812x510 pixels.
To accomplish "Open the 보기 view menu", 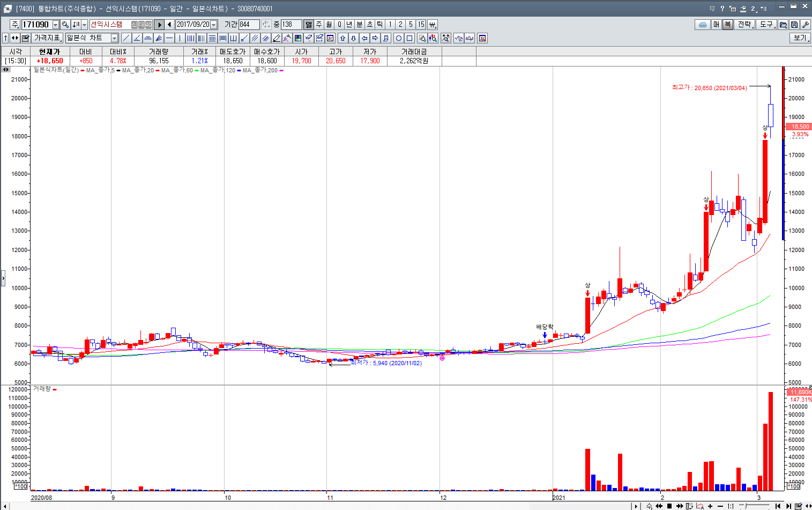I will click(800, 38).
